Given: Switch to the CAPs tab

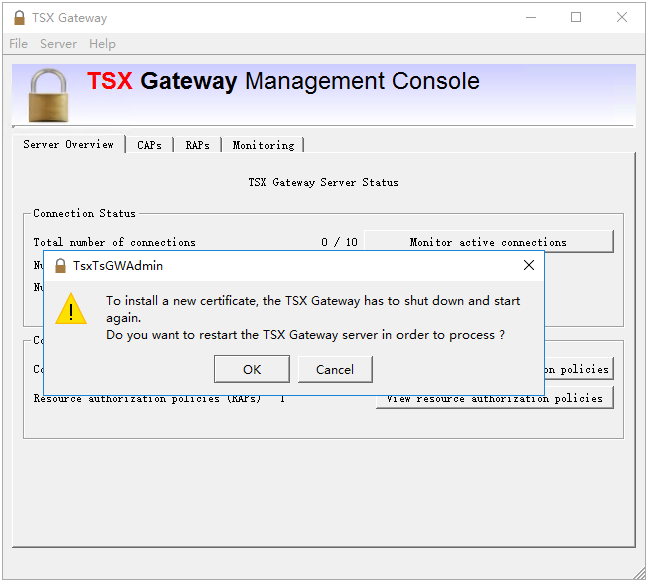Looking at the screenshot, I should pyautogui.click(x=149, y=145).
